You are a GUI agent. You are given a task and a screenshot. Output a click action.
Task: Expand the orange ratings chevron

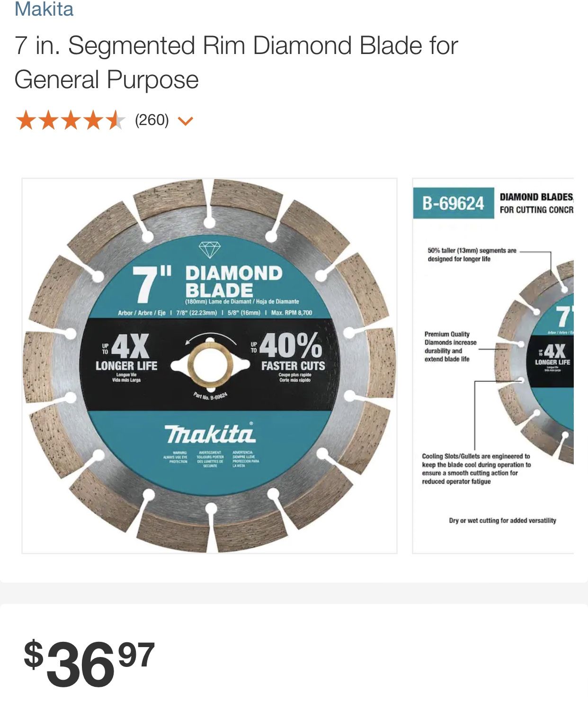(x=185, y=121)
